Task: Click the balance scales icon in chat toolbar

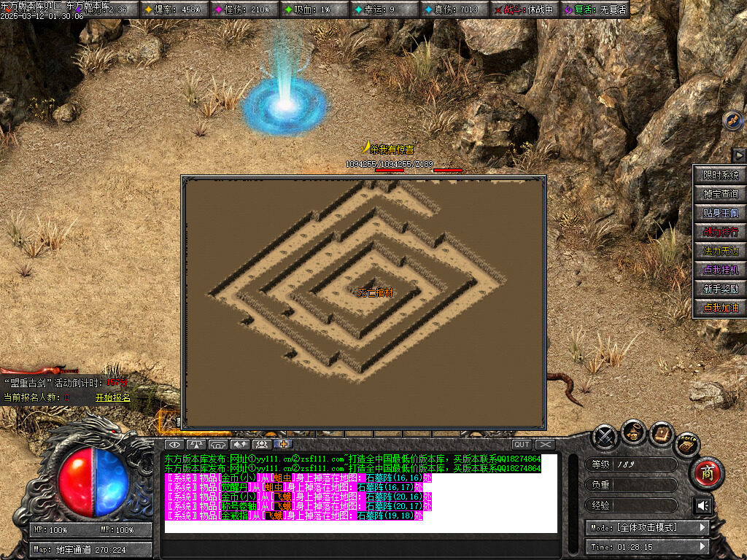Action: coord(196,444)
